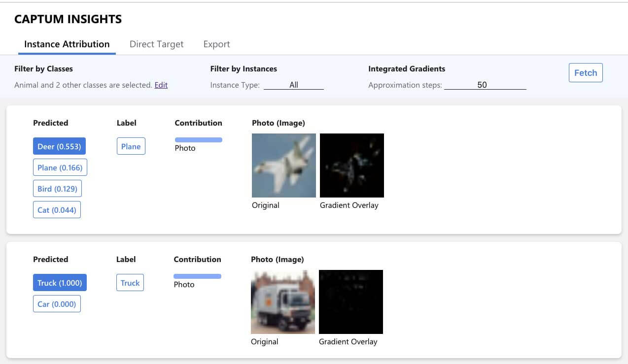Screen dimensions: 628x364
Task: Click the Plane label chip
Action: tap(131, 146)
